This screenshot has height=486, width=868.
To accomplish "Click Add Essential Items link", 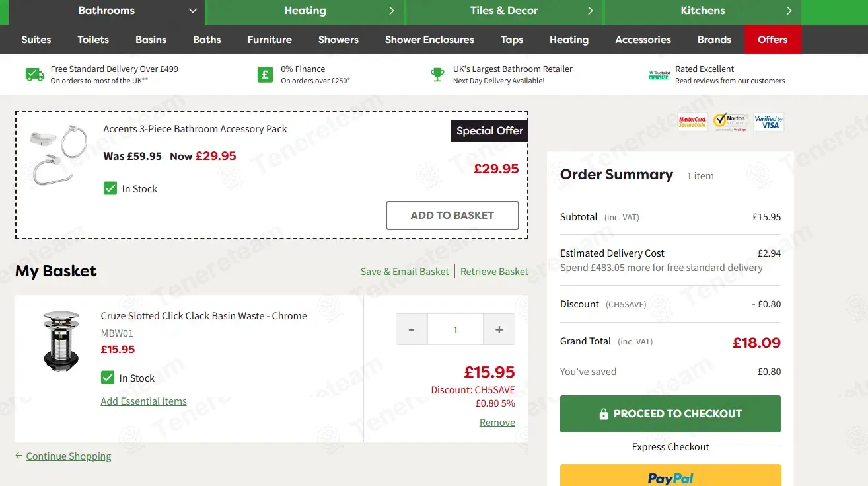I will click(x=143, y=401).
